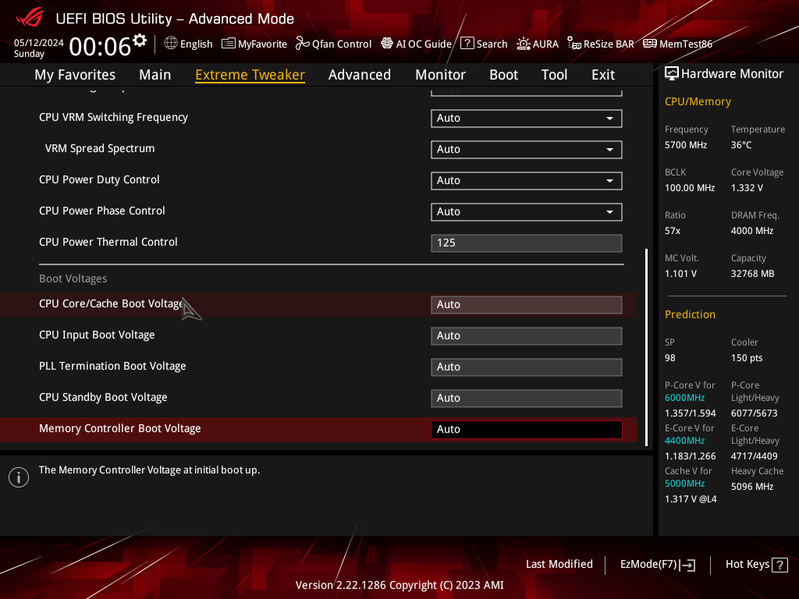Select CPU Power Duty Control label
The width and height of the screenshot is (799, 599).
[99, 180]
